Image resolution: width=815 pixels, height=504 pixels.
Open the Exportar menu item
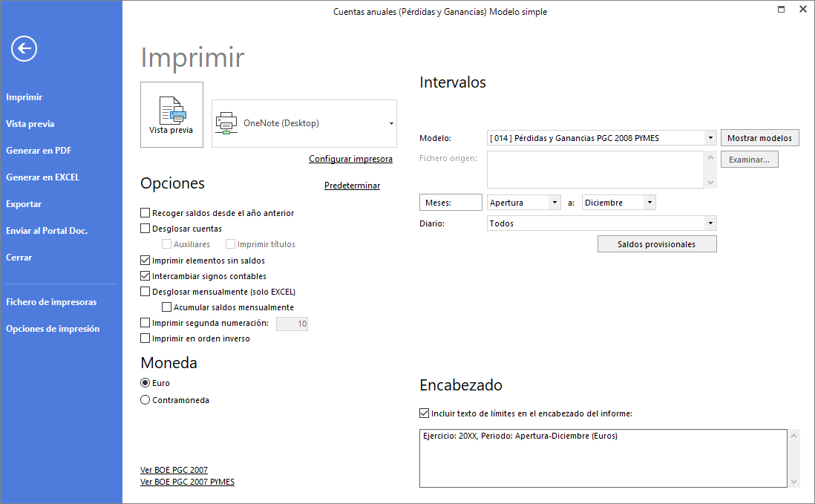pyautogui.click(x=24, y=204)
